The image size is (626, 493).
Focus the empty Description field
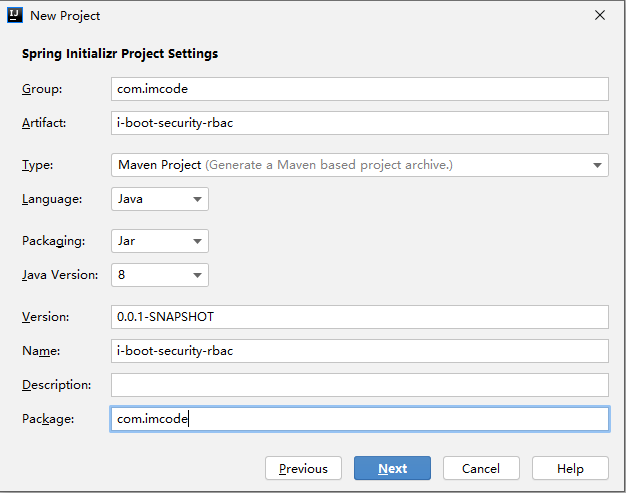[360, 385]
